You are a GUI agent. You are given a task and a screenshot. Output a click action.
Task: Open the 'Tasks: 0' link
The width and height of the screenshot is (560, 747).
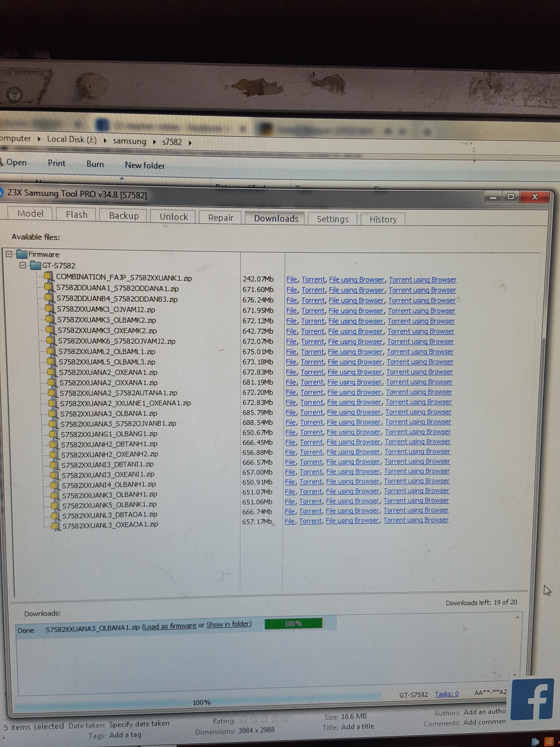point(447,694)
